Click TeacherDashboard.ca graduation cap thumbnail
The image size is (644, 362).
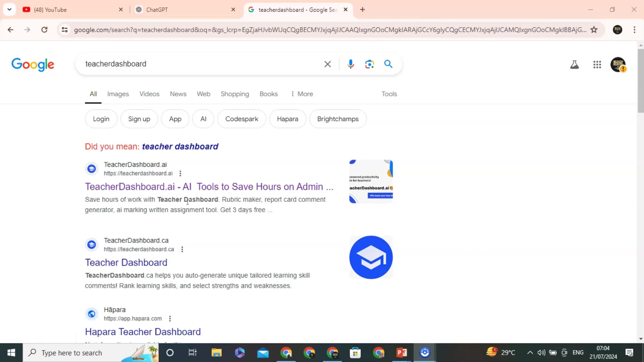tap(371, 257)
